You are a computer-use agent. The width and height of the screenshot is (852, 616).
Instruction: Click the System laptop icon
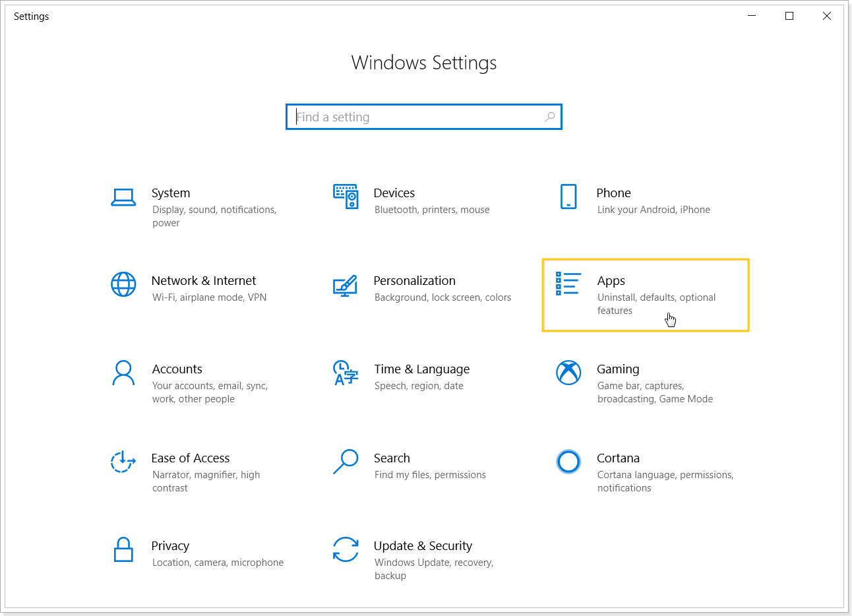coord(123,197)
